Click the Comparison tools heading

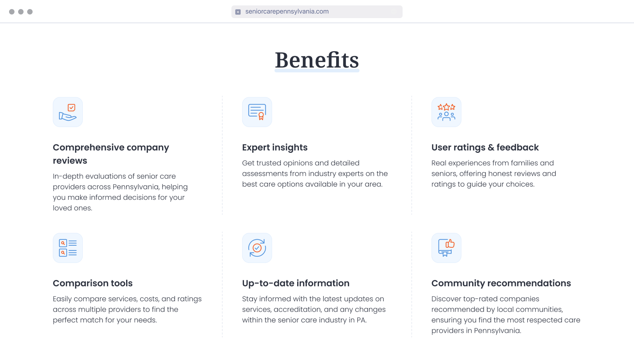[x=93, y=283]
